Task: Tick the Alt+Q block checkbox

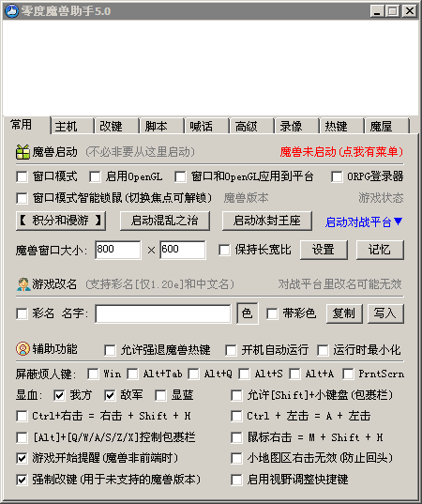Action: (x=193, y=374)
